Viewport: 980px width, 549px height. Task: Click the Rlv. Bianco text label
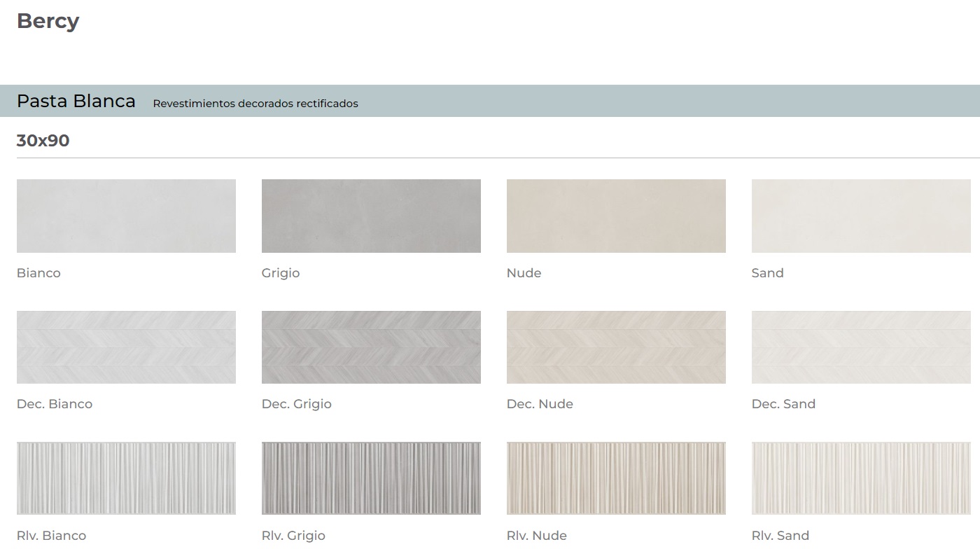[x=51, y=536]
